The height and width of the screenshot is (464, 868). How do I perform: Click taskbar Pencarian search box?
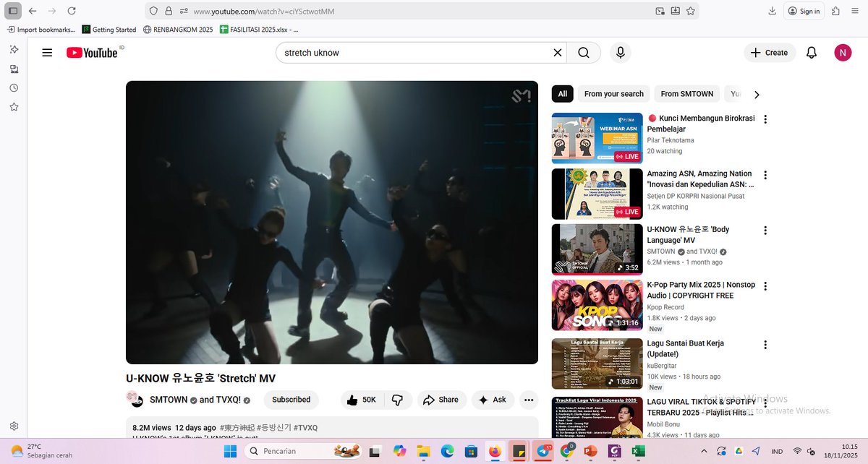coord(303,451)
